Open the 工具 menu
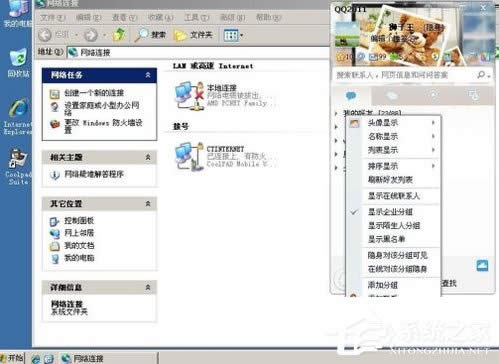This screenshot has width=499, height=364. [x=197, y=17]
